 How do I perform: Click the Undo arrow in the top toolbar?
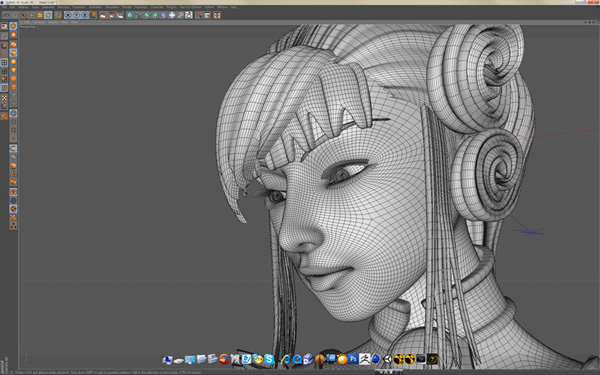point(6,15)
